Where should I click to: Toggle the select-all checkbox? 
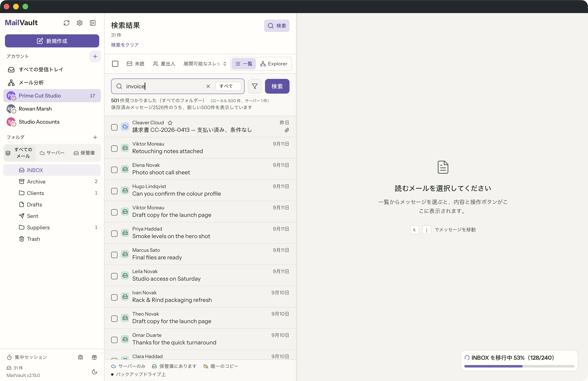115,64
